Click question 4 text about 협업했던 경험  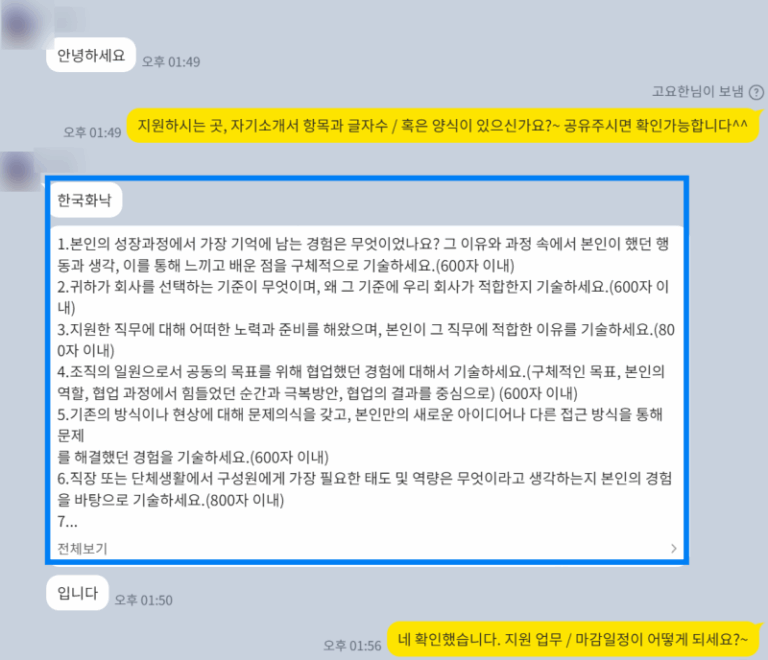[x=361, y=382]
